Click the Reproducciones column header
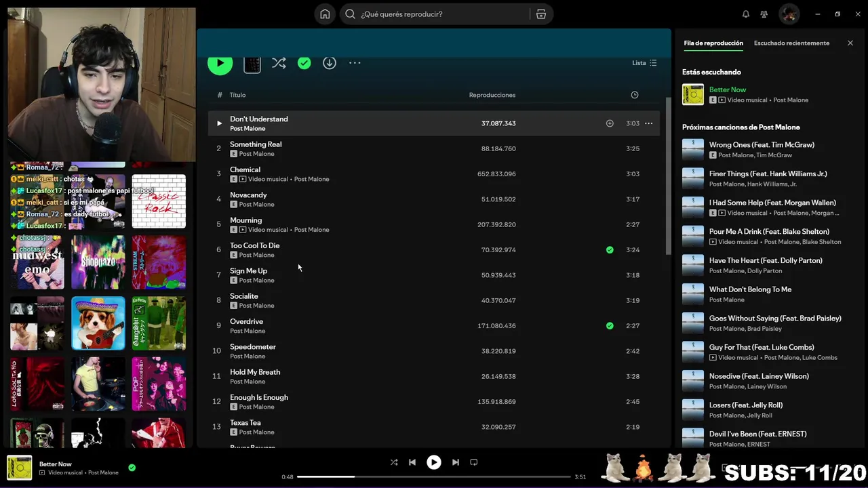This screenshot has width=868, height=488. point(492,95)
